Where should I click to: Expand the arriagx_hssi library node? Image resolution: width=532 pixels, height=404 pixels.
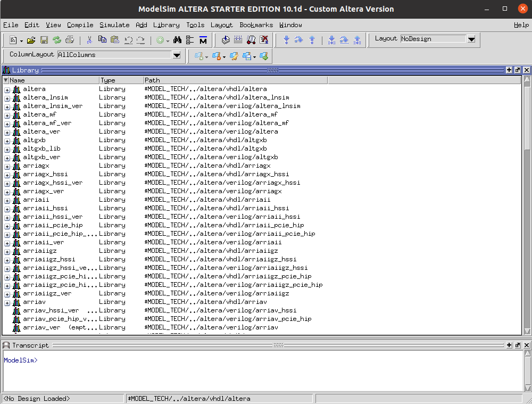click(7, 175)
